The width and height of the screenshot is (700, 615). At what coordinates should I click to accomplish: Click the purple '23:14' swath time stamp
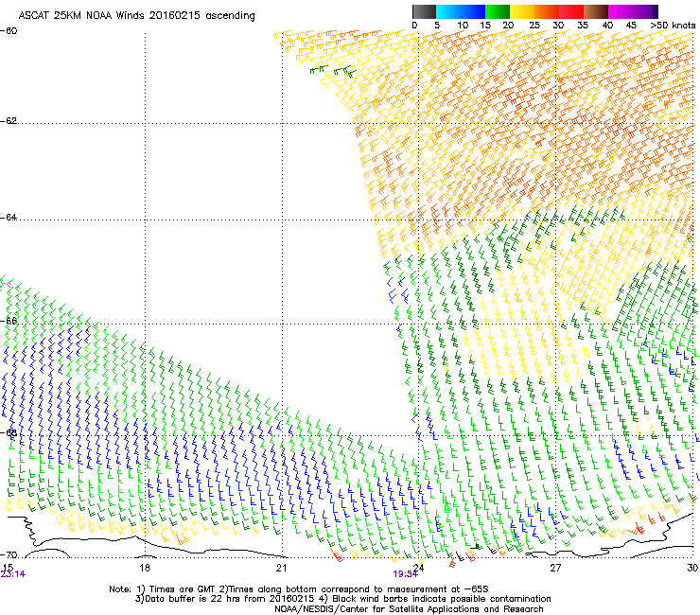point(13,574)
